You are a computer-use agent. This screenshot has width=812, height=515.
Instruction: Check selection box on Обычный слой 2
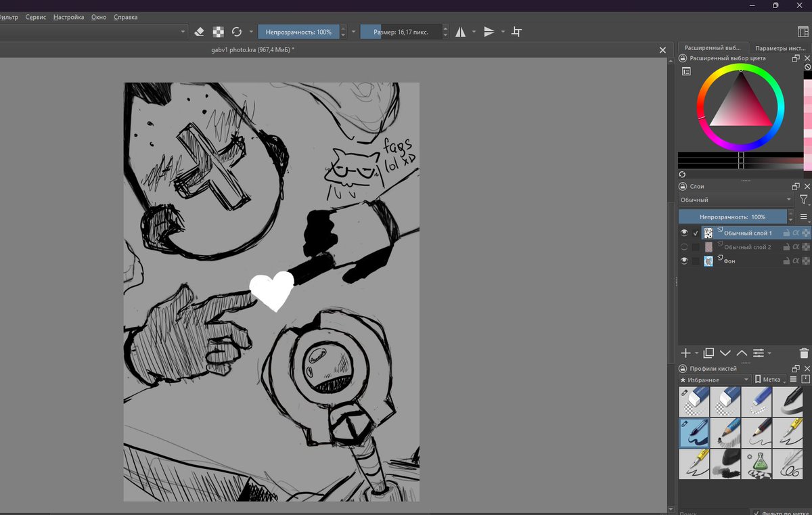click(x=696, y=247)
